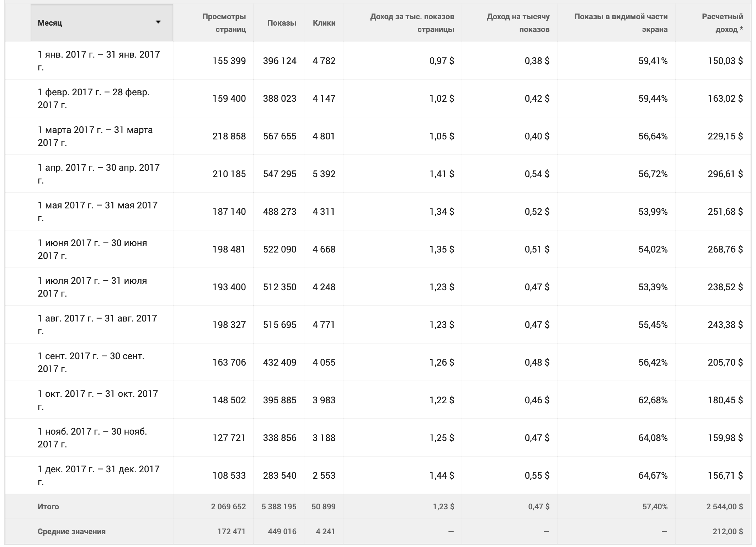The width and height of the screenshot is (756, 547).
Task: Sort by Показы в видимой части экрана
Action: (621, 23)
